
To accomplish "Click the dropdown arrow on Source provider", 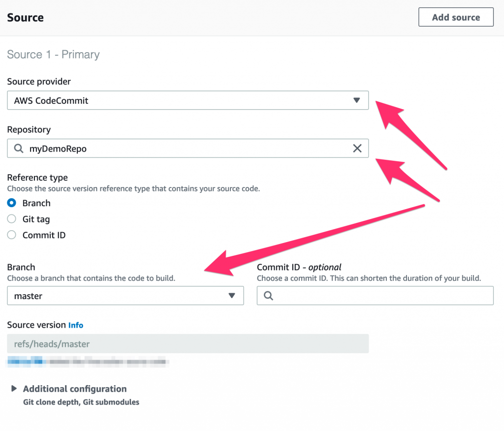I will pyautogui.click(x=357, y=100).
